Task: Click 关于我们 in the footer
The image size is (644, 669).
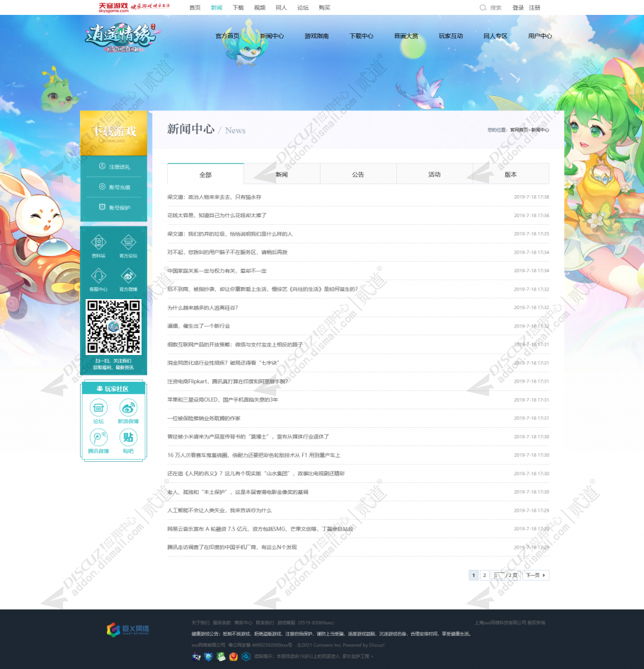Action: [x=200, y=622]
